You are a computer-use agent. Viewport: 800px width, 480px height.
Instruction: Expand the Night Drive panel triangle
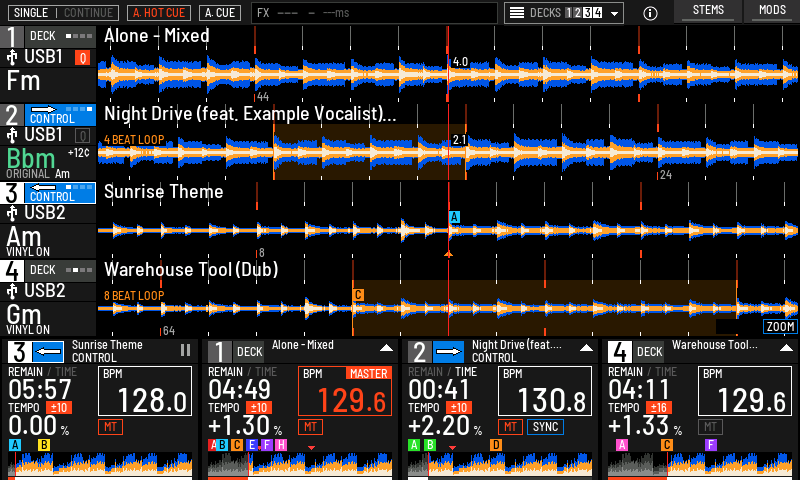click(586, 348)
